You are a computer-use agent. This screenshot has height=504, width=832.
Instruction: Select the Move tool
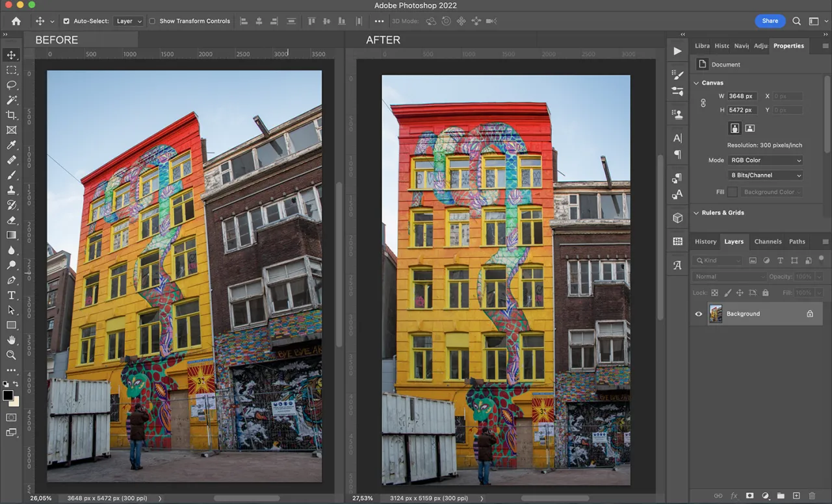[x=11, y=55]
